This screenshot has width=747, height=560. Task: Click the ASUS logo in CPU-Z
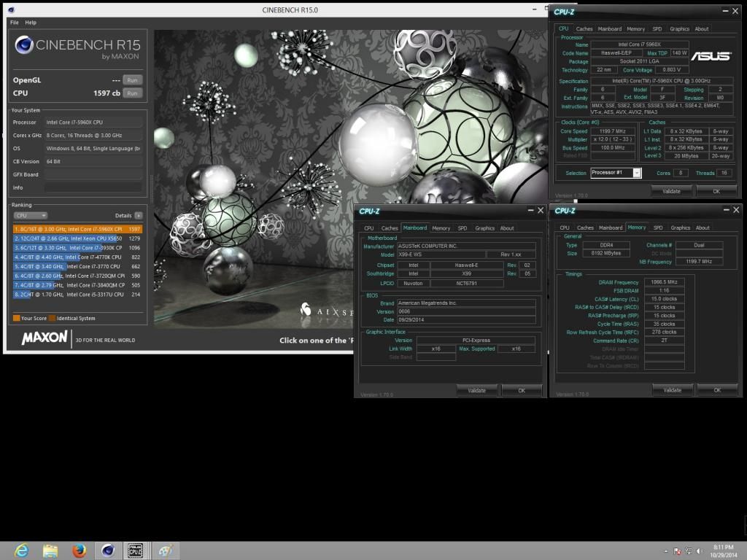pyautogui.click(x=711, y=56)
